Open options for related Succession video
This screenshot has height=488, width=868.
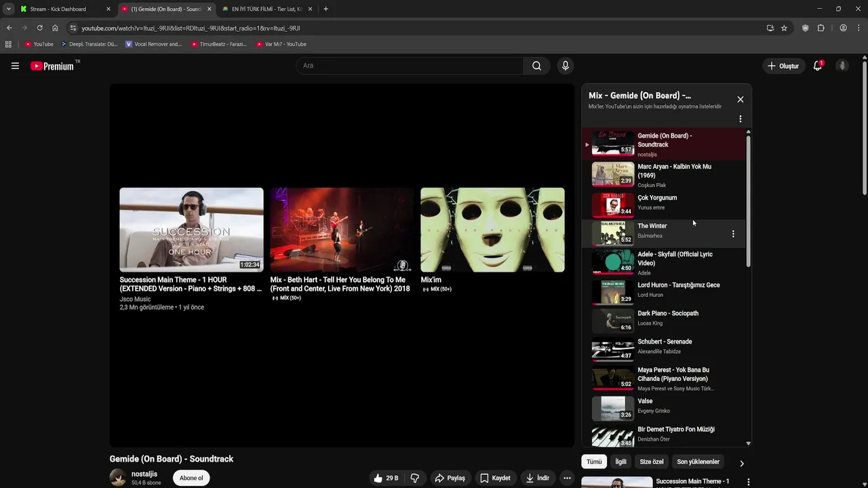coord(749,482)
